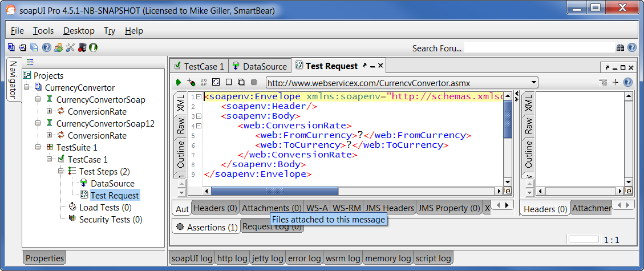This screenshot has height=271, width=644.
Task: Collapse the CurrencyConvertorSoap interface node
Action: point(38,99)
